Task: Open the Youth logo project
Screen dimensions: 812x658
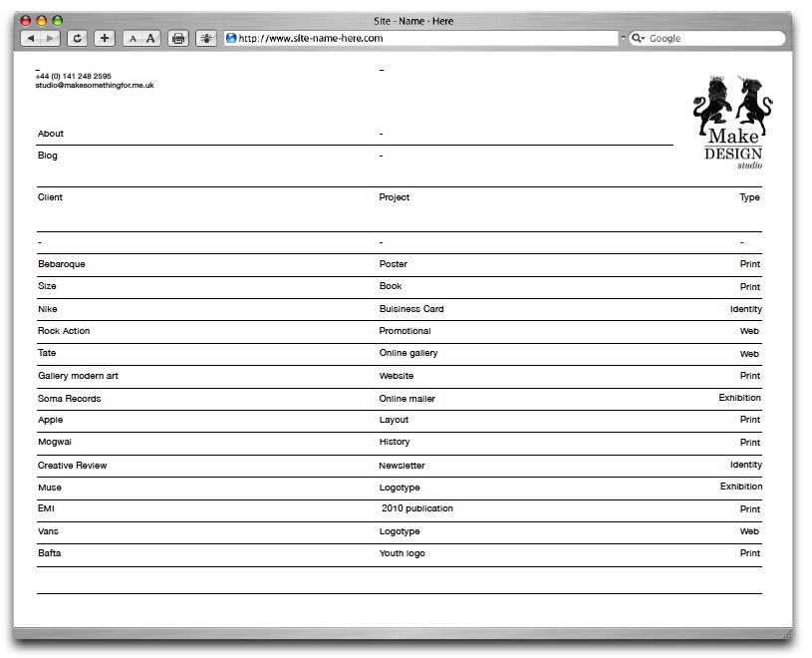Action: pos(402,553)
